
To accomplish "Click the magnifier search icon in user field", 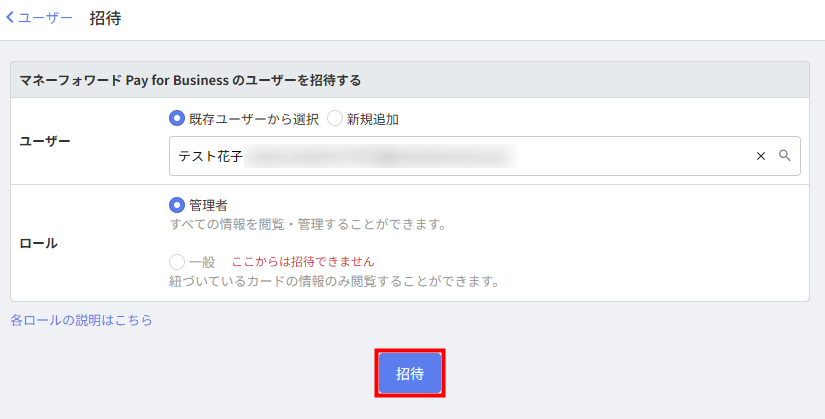I will pyautogui.click(x=785, y=156).
